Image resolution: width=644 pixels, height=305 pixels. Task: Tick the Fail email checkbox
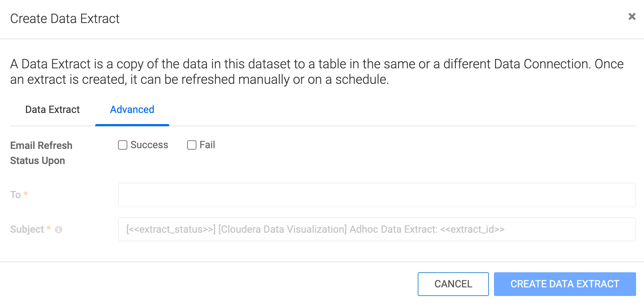192,145
